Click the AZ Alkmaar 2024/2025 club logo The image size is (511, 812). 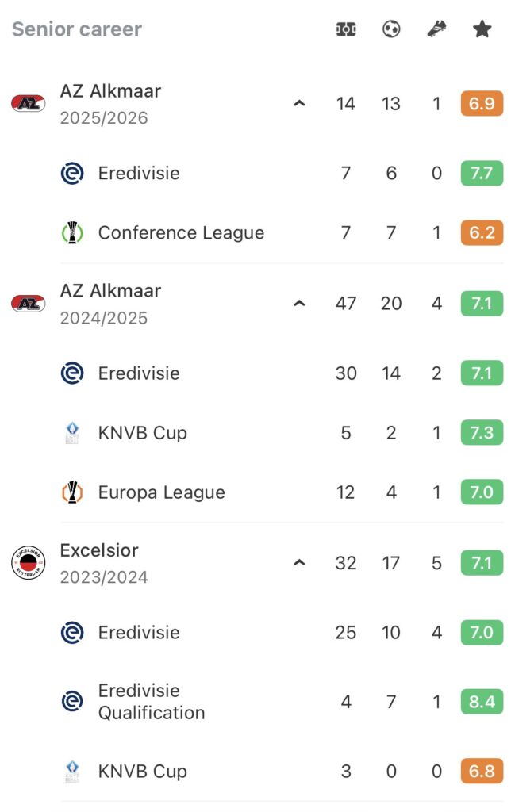(x=29, y=304)
